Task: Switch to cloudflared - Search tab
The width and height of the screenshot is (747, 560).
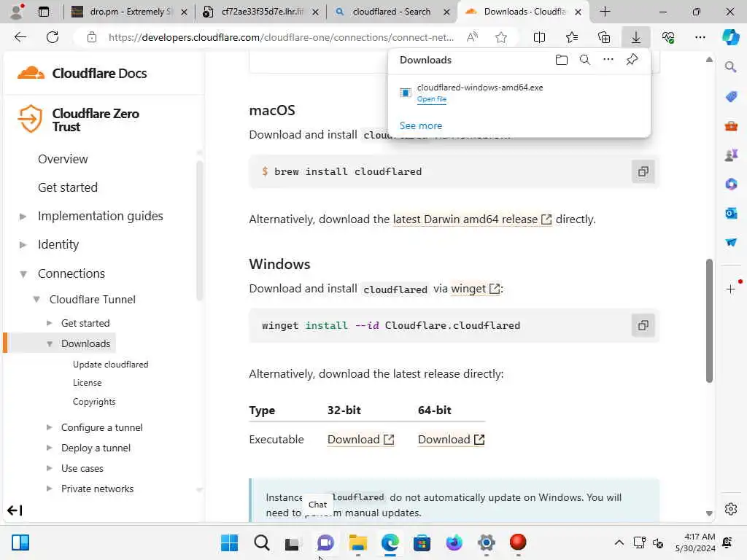Action: pyautogui.click(x=392, y=12)
